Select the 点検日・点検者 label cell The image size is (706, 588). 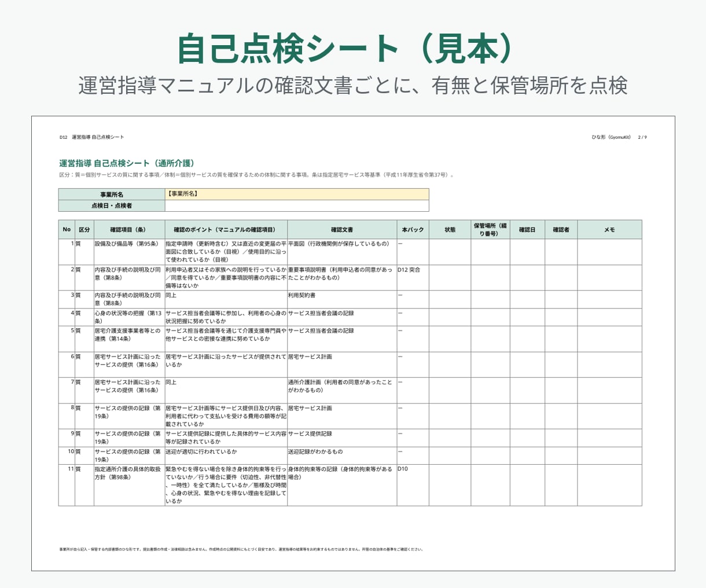(112, 205)
